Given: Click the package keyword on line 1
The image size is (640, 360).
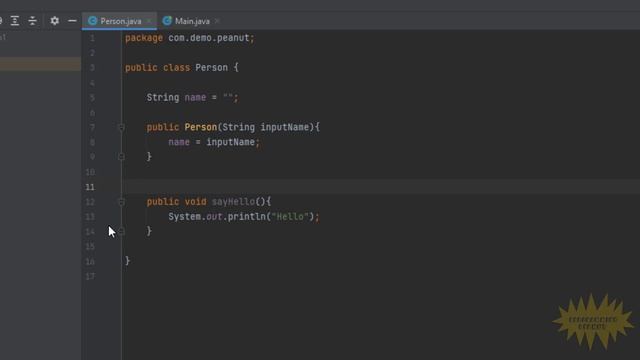Looking at the screenshot, I should point(144,38).
